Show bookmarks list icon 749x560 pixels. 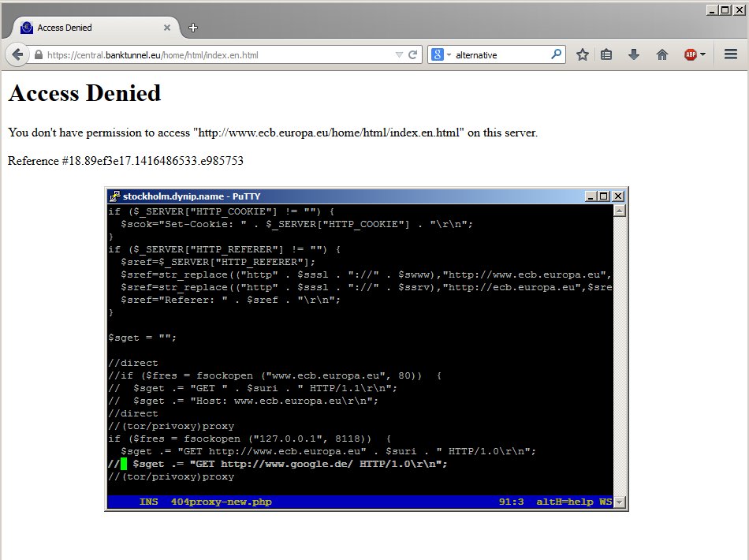pos(606,54)
